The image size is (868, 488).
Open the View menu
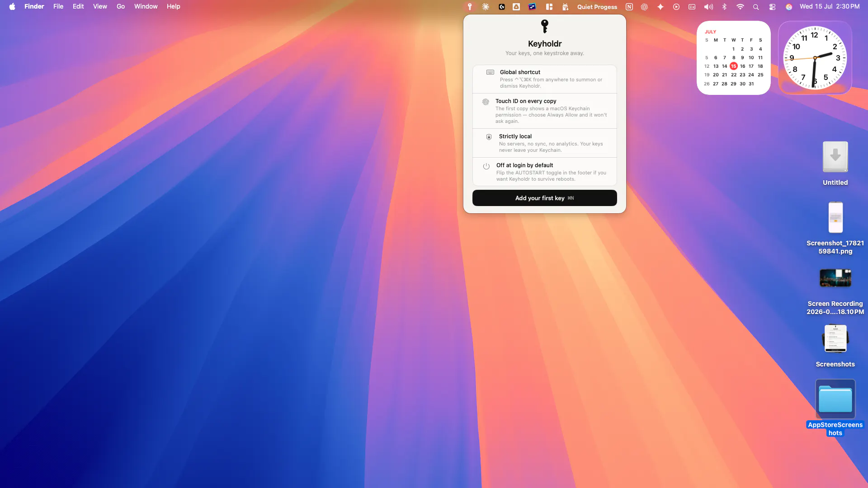pos(100,6)
